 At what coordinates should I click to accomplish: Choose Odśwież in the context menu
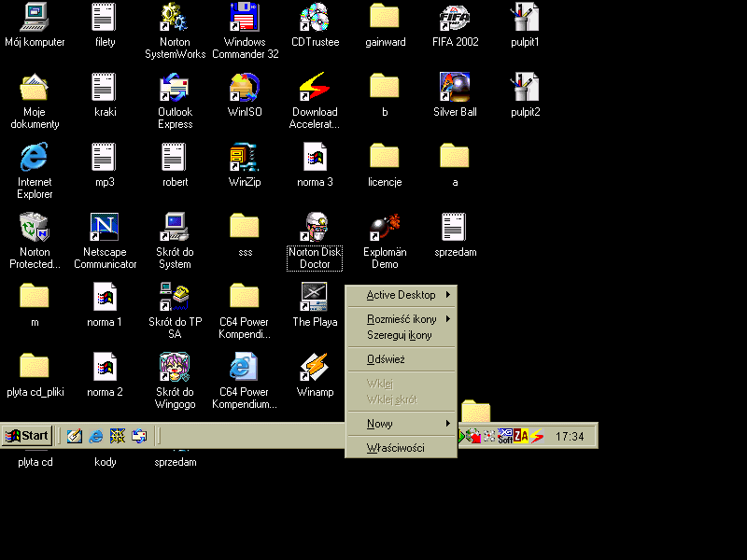(x=386, y=359)
